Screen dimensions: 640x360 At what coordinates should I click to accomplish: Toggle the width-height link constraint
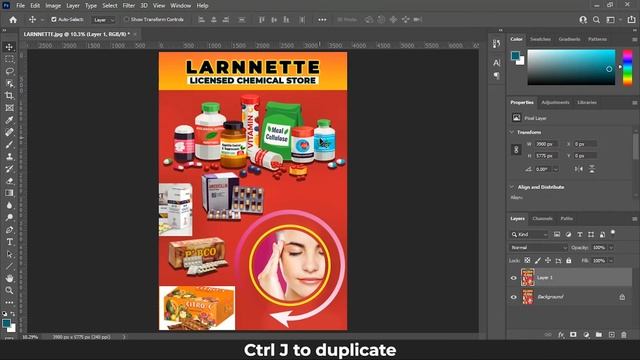click(516, 150)
